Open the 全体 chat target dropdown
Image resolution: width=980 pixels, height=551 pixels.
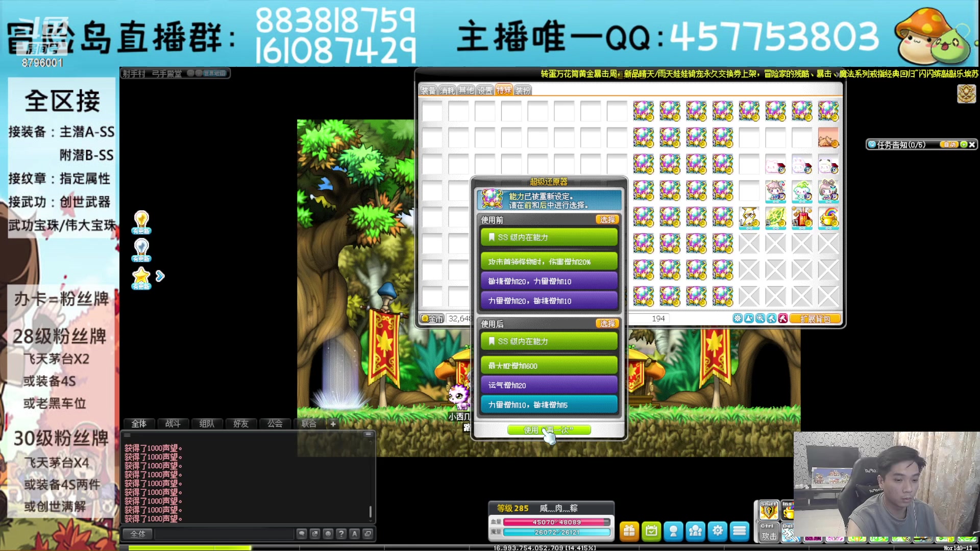click(x=138, y=534)
